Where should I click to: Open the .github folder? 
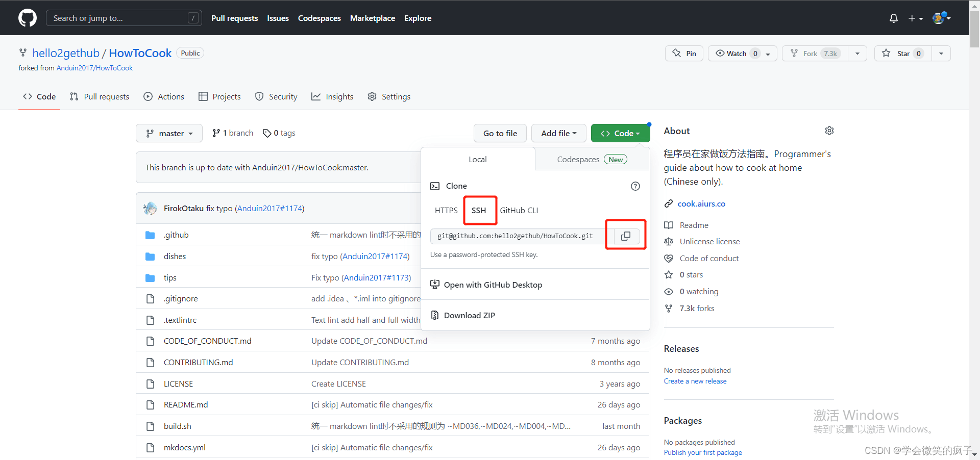point(176,235)
